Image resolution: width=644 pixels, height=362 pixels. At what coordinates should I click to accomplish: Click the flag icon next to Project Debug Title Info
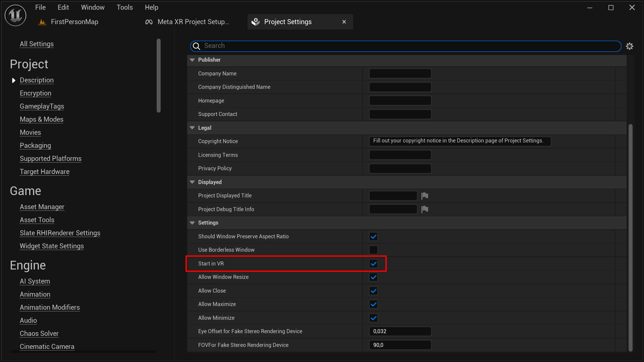[x=425, y=209]
